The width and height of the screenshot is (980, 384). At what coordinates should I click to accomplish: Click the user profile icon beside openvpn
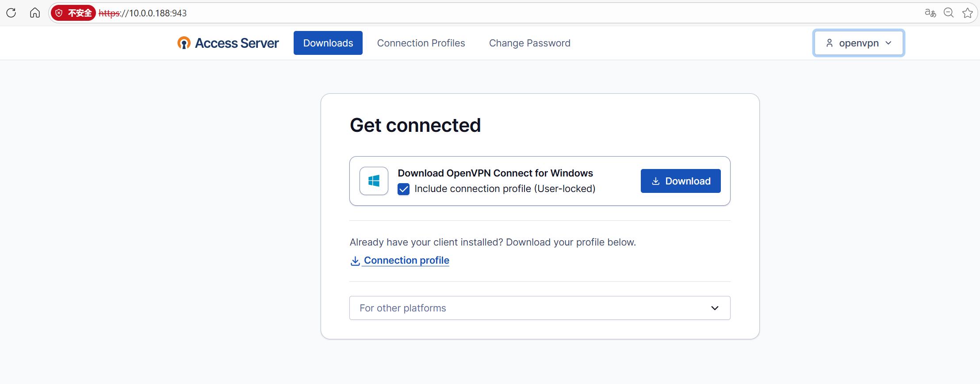click(829, 43)
